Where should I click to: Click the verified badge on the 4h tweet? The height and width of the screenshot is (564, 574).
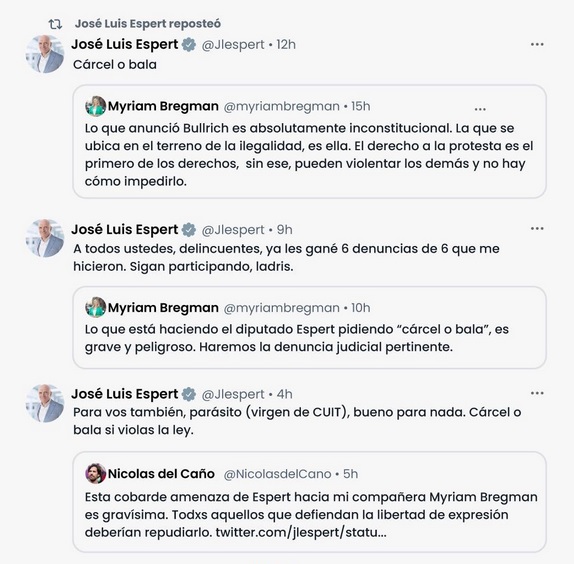(x=189, y=394)
